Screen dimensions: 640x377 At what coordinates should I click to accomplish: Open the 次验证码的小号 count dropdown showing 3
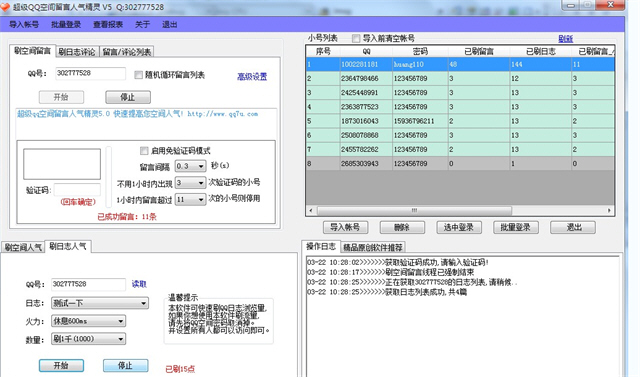[x=190, y=183]
